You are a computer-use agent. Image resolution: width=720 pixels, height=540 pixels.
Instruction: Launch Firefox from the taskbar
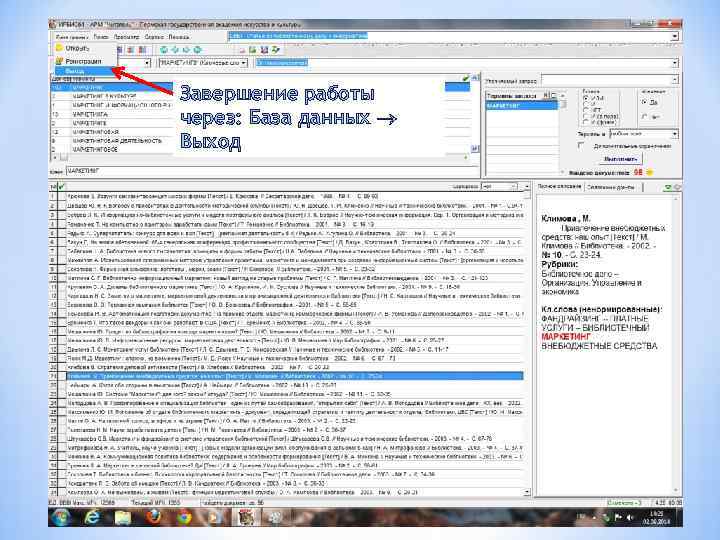[154, 518]
